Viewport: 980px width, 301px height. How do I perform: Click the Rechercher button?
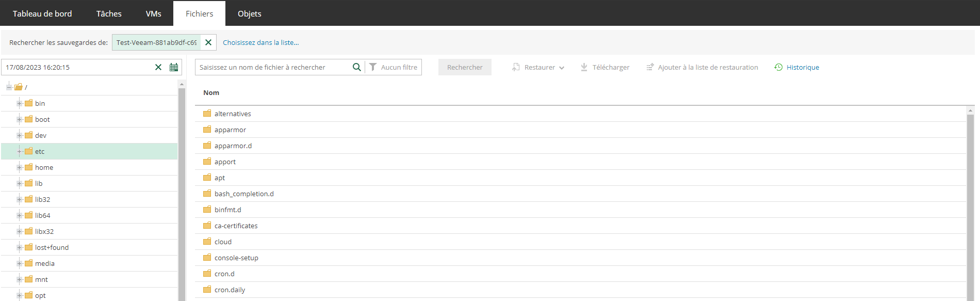[465, 67]
